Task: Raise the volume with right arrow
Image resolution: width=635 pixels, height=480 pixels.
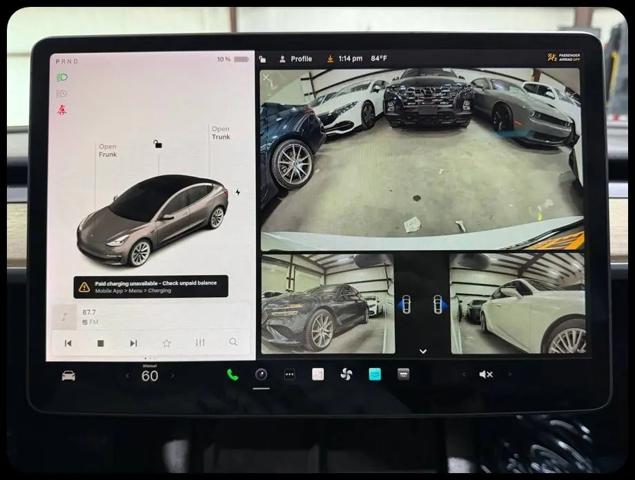Action: coord(509,375)
